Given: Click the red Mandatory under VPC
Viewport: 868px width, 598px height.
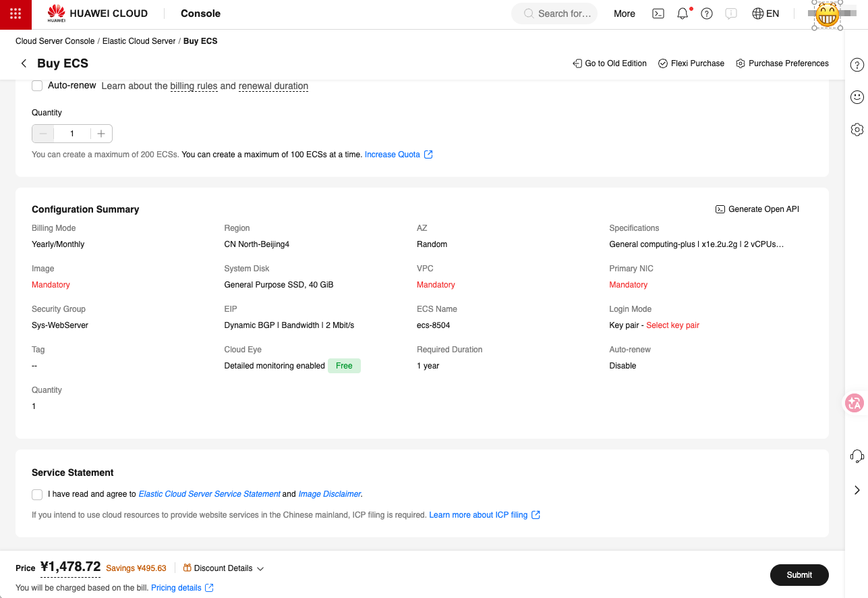Looking at the screenshot, I should [436, 285].
